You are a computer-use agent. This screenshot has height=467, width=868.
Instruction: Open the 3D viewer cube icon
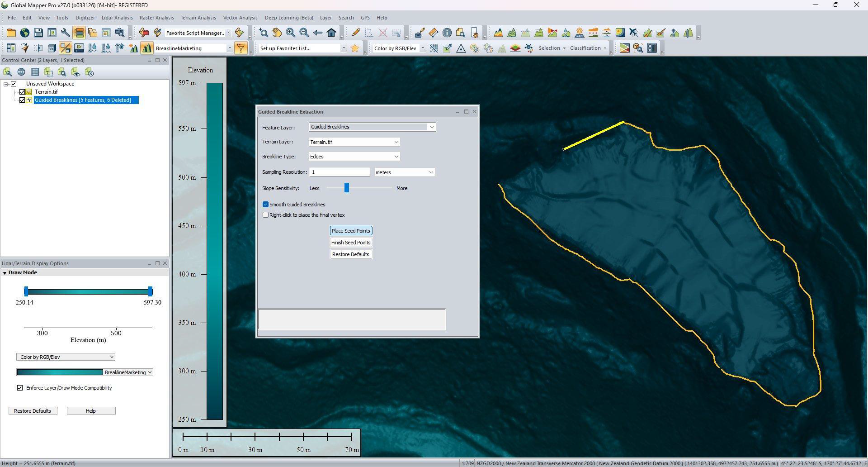pos(52,48)
